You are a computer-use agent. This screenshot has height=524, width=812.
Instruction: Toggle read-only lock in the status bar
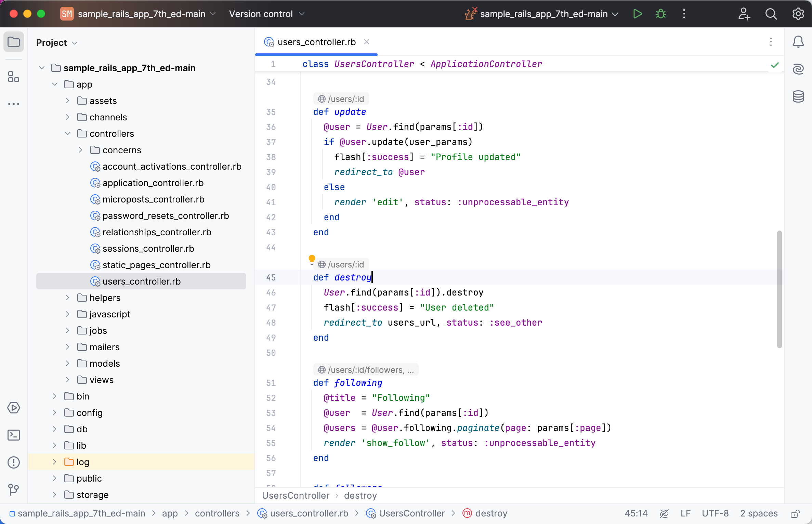coord(795,513)
